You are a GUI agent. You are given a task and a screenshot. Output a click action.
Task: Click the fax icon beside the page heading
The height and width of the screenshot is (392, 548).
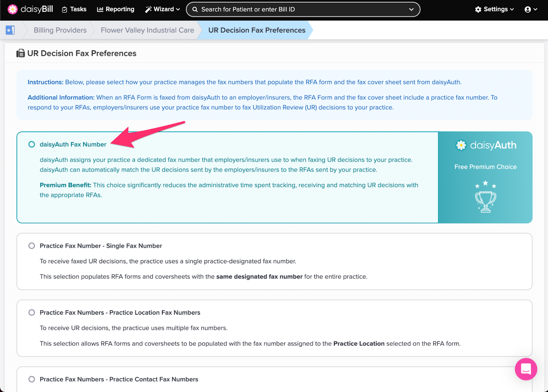click(21, 53)
